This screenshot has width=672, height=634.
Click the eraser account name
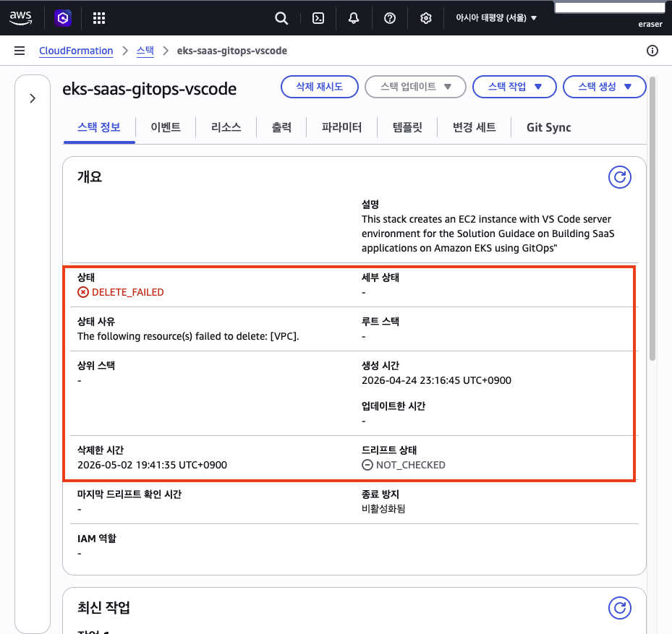(650, 24)
